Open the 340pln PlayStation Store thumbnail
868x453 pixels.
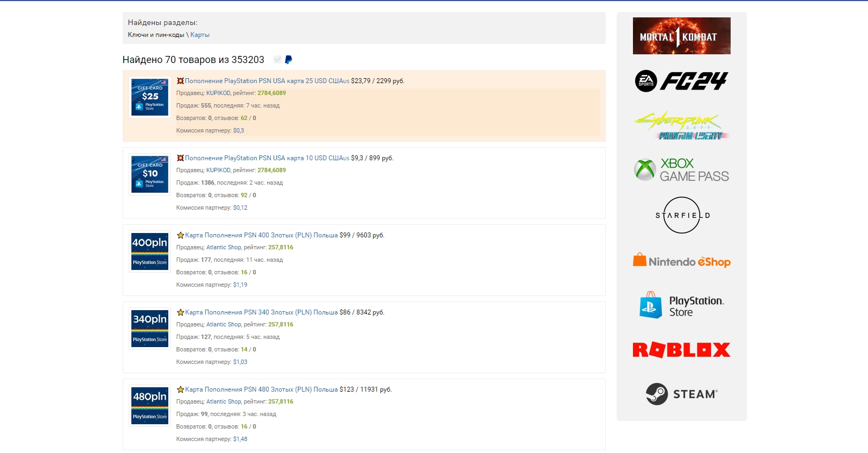point(150,329)
